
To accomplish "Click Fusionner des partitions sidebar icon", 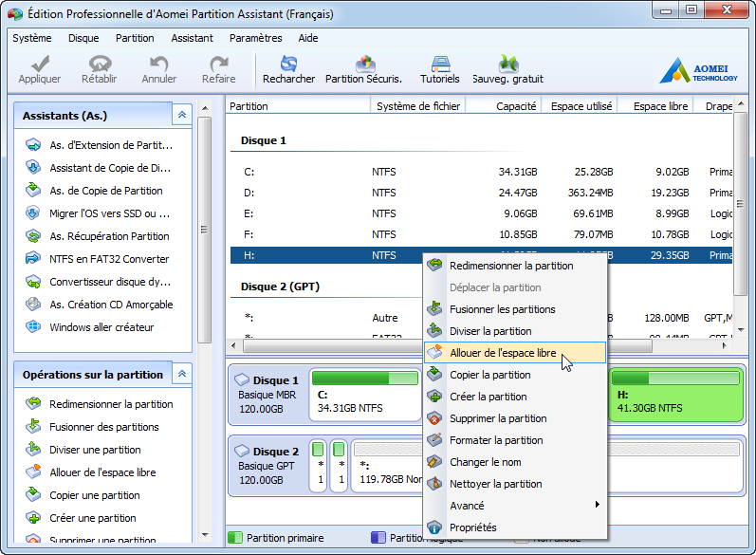I will [33, 426].
